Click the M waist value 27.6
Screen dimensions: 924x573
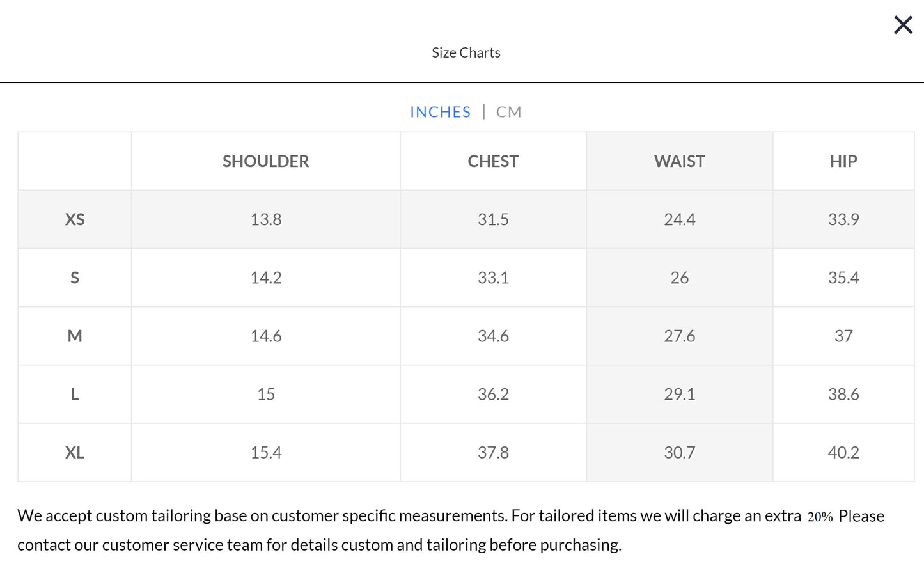coord(679,336)
